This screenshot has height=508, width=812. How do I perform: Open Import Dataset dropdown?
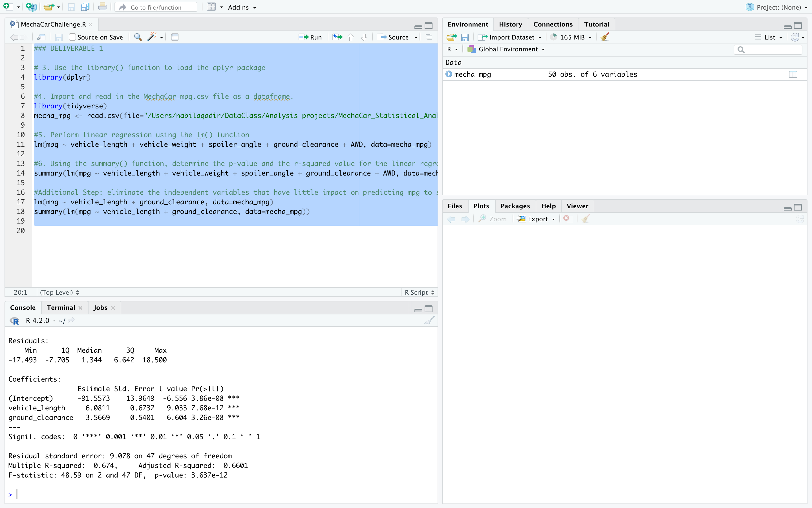tap(509, 37)
